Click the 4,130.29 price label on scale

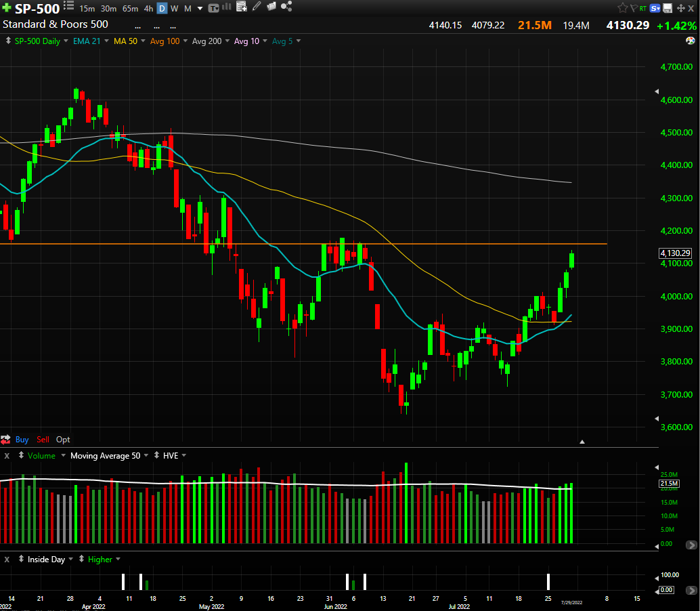pyautogui.click(x=676, y=253)
